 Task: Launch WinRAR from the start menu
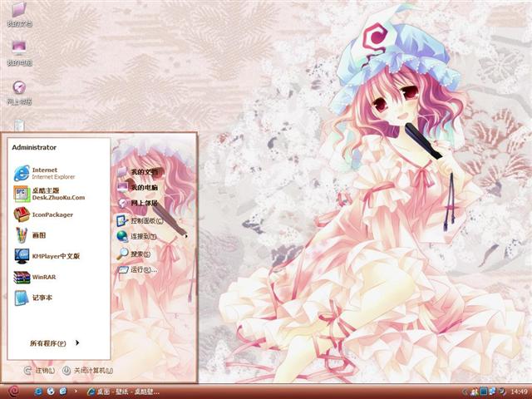[x=35, y=277]
